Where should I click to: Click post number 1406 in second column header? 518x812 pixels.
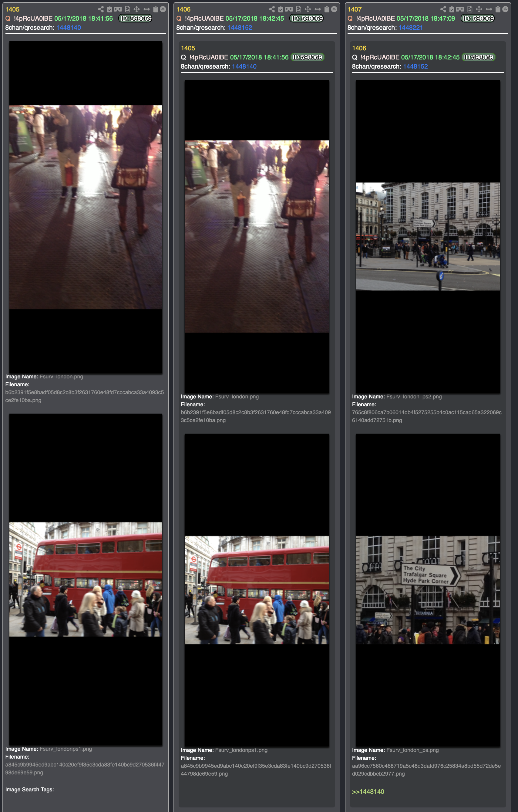183,9
